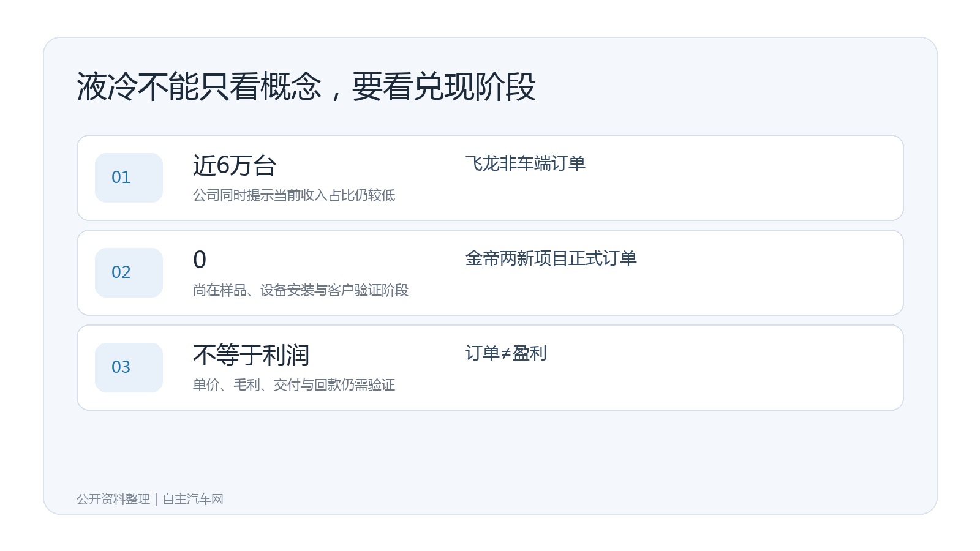Click the 03 number badge
Screen dimensions: 980x551
129,367
